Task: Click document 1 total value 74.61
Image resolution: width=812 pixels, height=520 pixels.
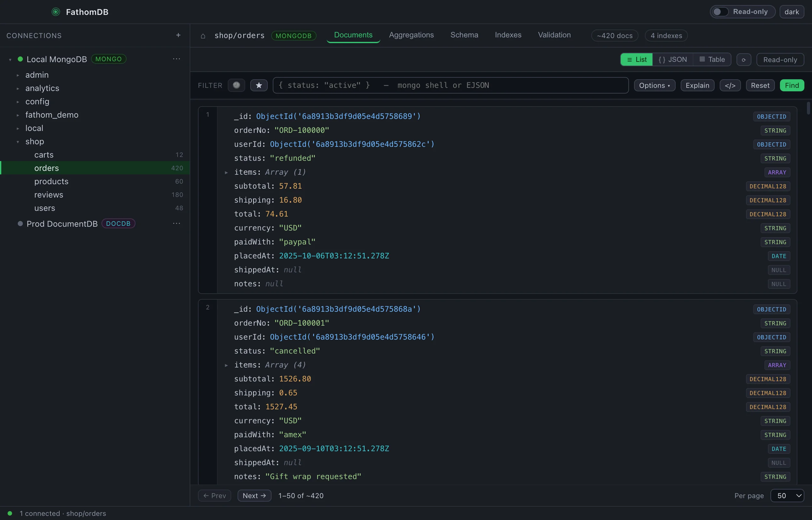Action: tap(277, 214)
